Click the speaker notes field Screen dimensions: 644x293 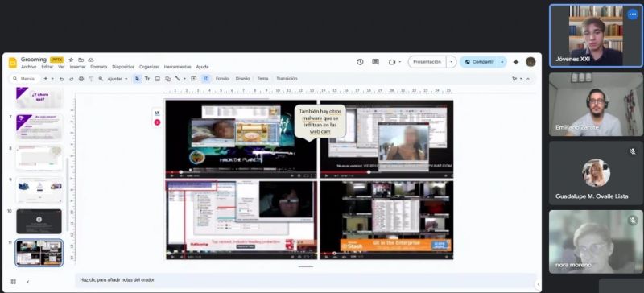point(306,280)
